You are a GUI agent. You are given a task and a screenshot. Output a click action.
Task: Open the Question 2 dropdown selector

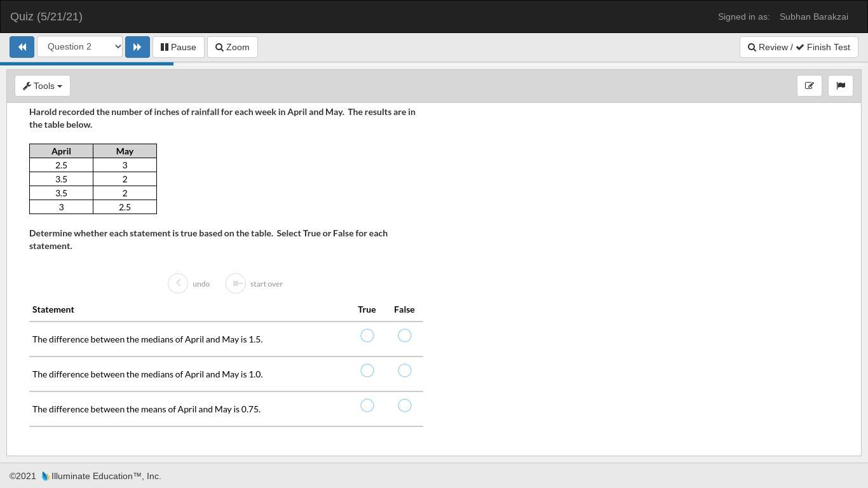click(79, 46)
